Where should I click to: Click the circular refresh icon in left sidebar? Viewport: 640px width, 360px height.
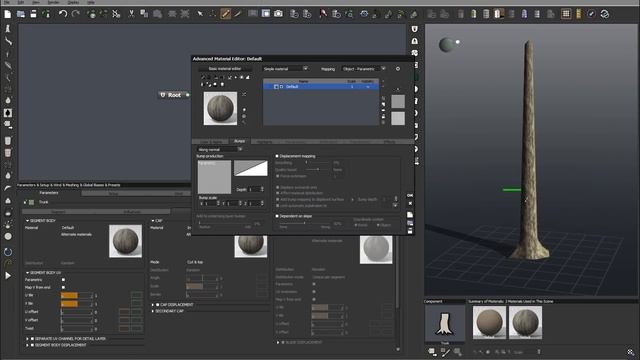click(8, 252)
